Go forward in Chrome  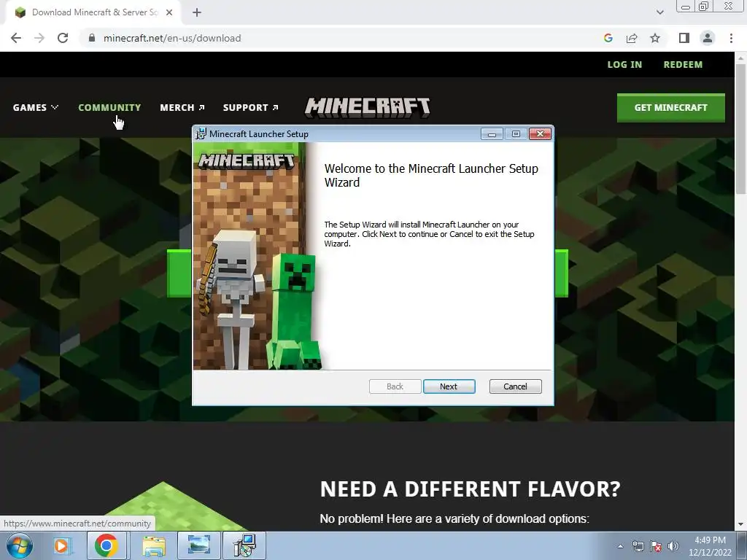(x=39, y=38)
